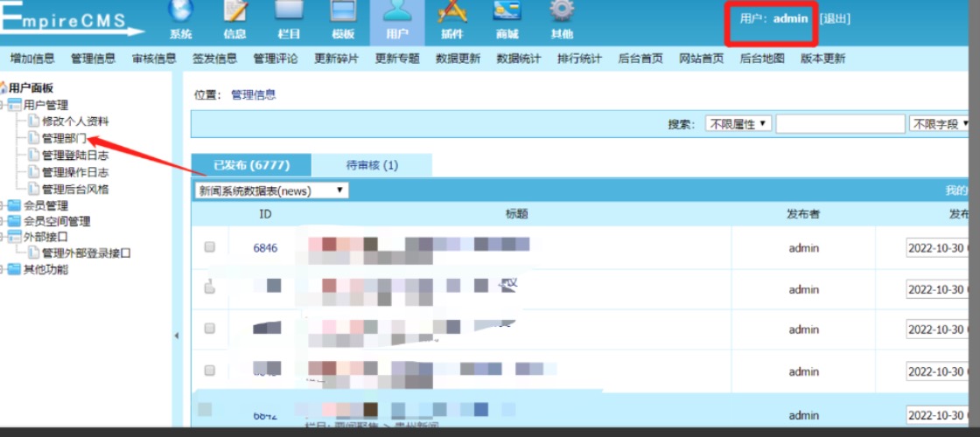Image resolution: width=980 pixels, height=437 pixels.
Task: Open the 管理登陆日志 tree item
Action: pos(75,156)
